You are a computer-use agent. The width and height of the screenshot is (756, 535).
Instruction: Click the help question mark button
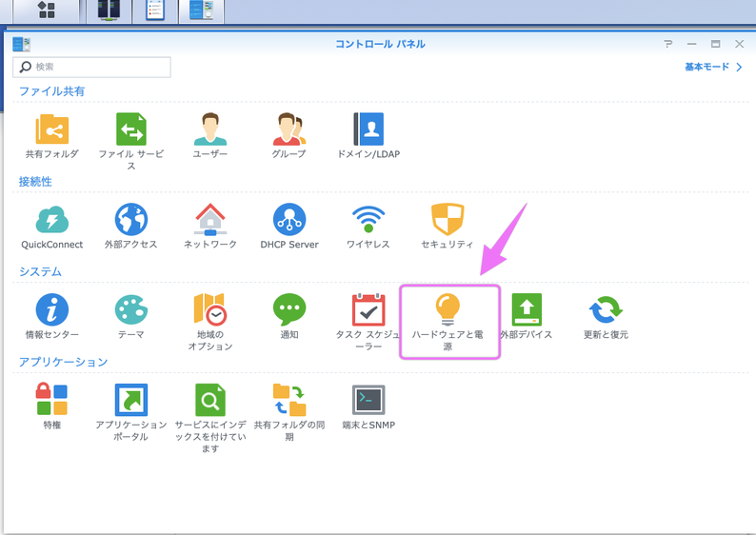point(668,44)
